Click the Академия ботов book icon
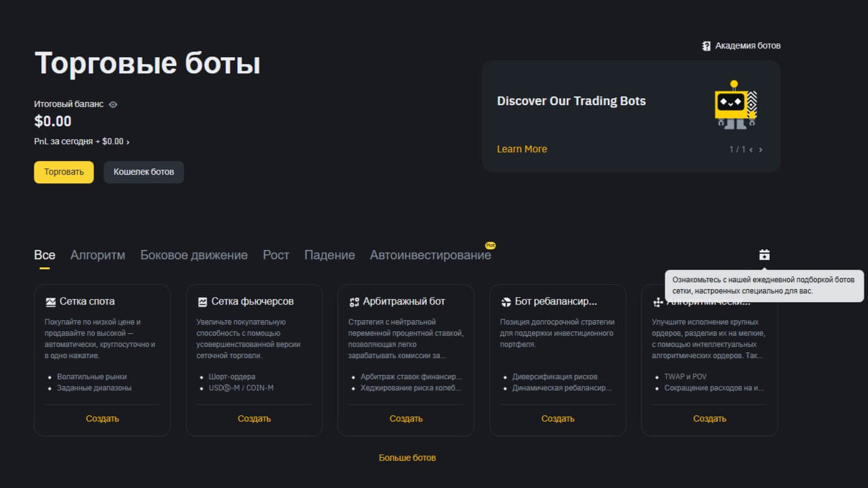868x488 pixels. (x=706, y=46)
